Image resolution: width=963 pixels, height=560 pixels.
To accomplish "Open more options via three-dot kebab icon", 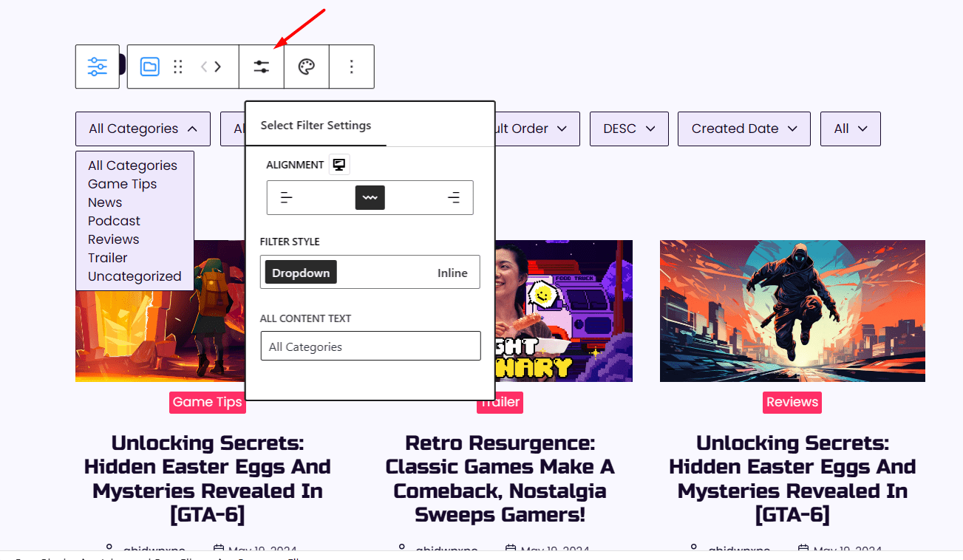I will click(352, 66).
